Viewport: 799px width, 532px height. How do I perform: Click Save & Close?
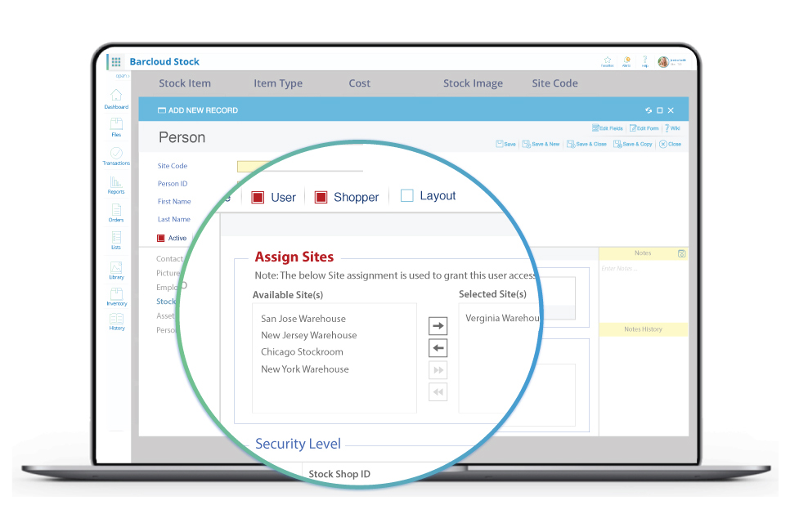[x=586, y=144]
